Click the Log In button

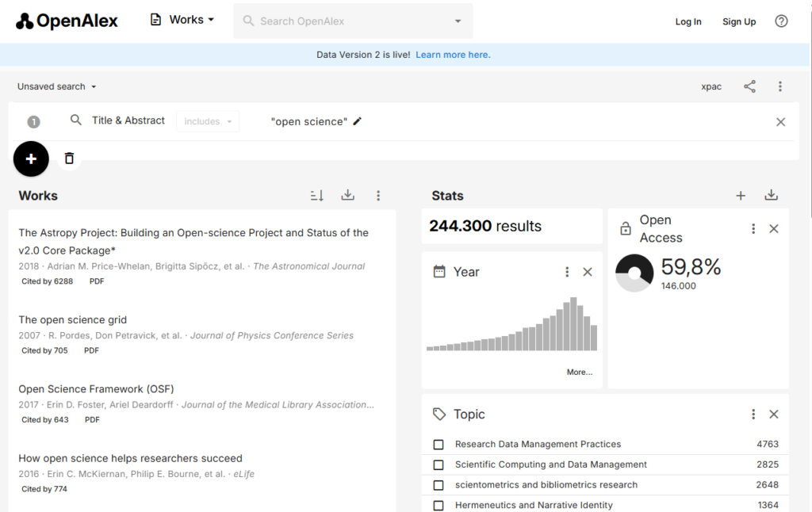tap(688, 21)
